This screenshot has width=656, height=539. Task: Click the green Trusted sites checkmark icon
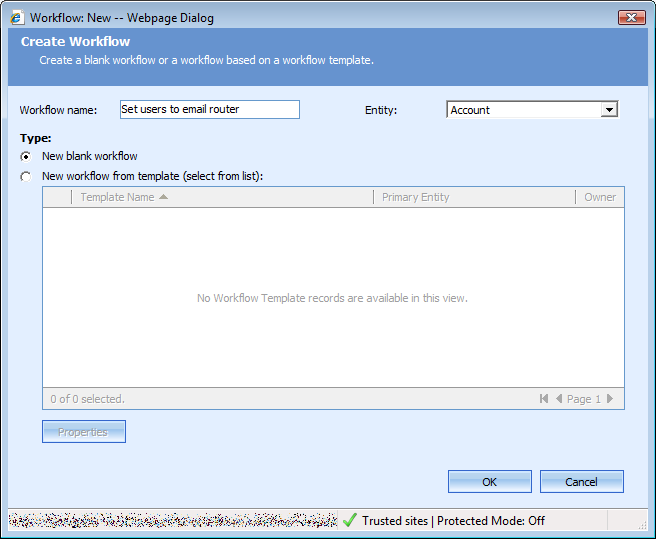pyautogui.click(x=349, y=520)
